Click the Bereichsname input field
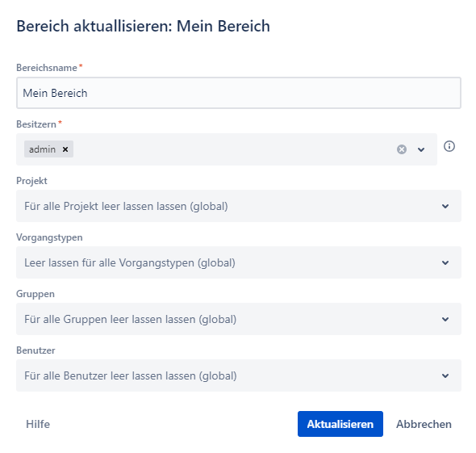 coord(239,93)
